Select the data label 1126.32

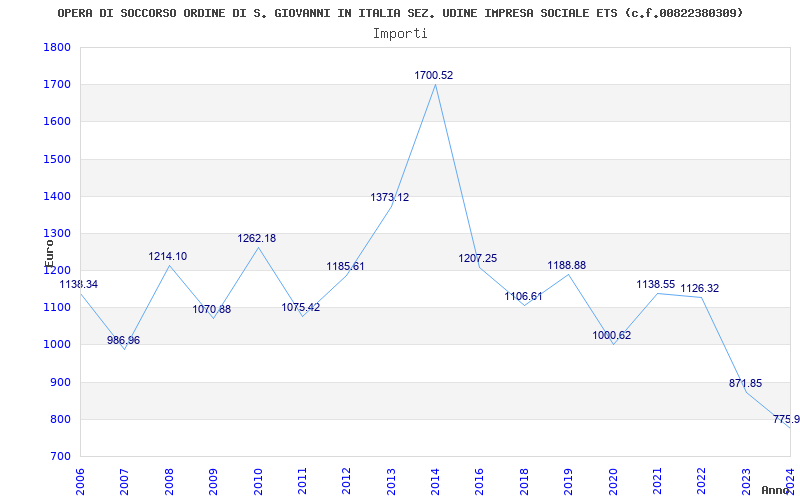click(699, 289)
